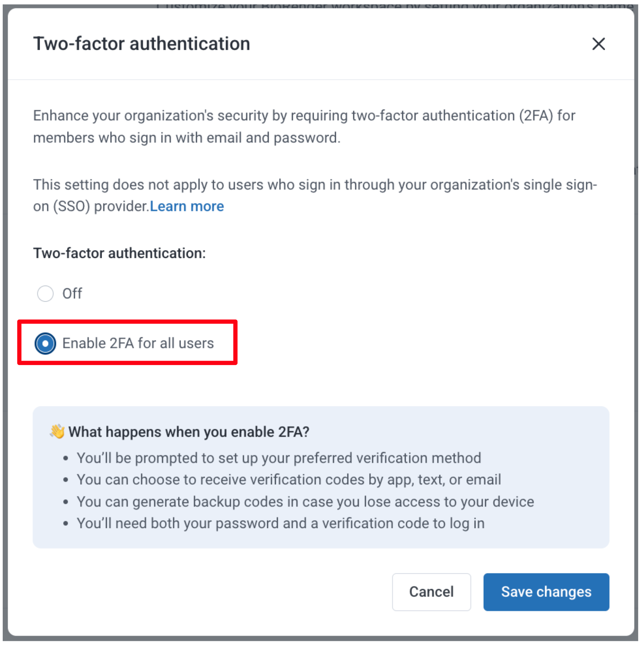Select the Off radio button circle
The image size is (644, 648).
(x=45, y=293)
